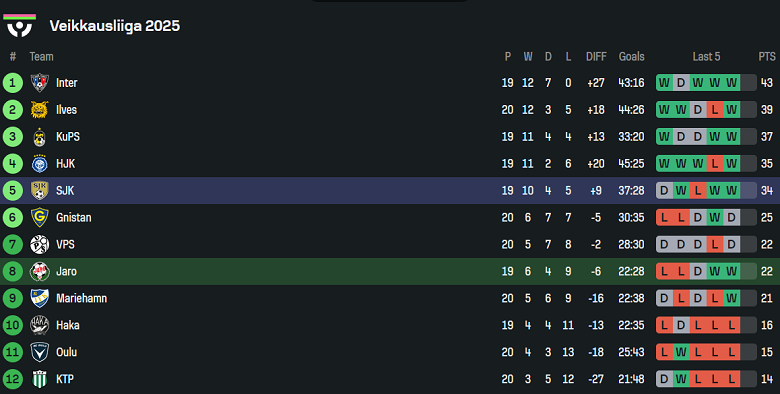
Task: Select the SJK shield logo
Action: [39, 190]
